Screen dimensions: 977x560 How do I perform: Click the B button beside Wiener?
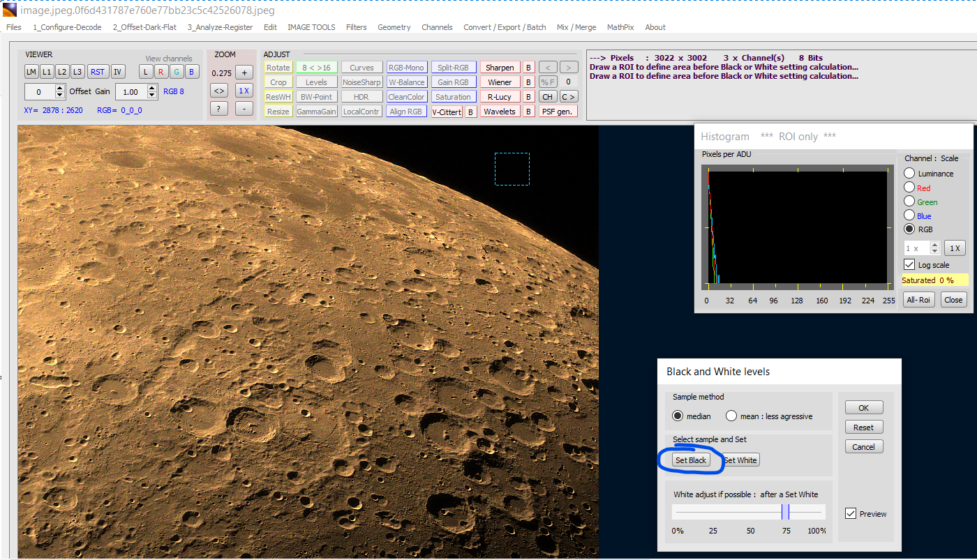point(529,82)
